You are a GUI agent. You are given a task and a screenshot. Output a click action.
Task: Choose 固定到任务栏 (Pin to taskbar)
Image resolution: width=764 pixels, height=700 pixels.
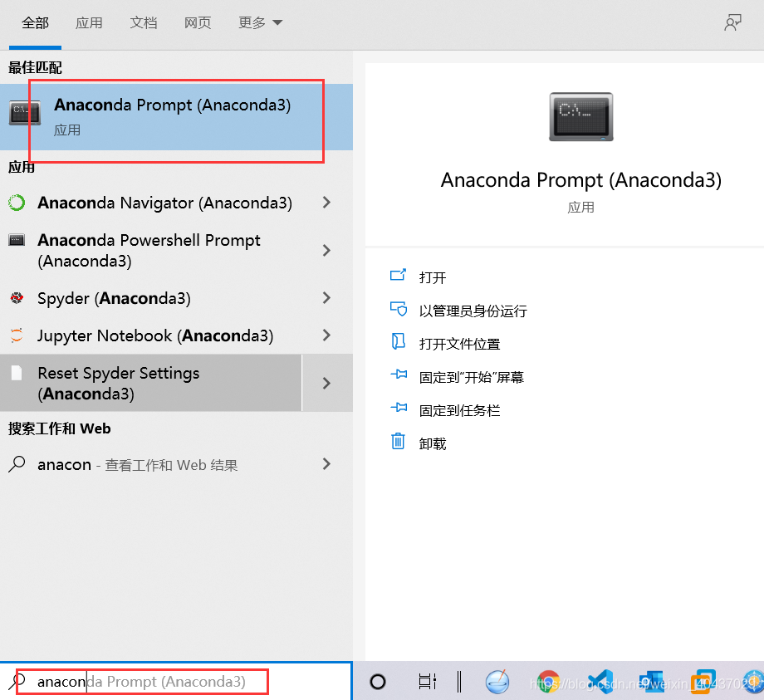pyautogui.click(x=459, y=410)
